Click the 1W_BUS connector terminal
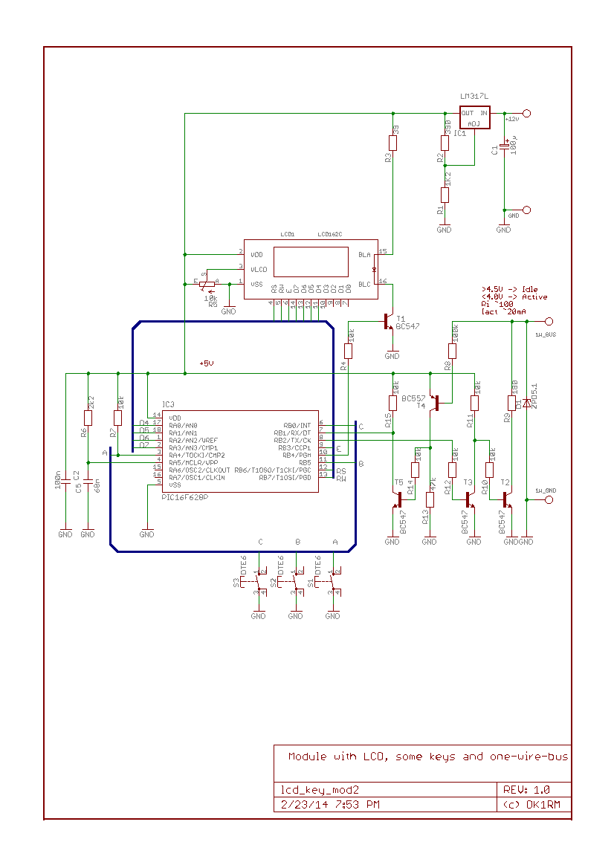 [549, 321]
